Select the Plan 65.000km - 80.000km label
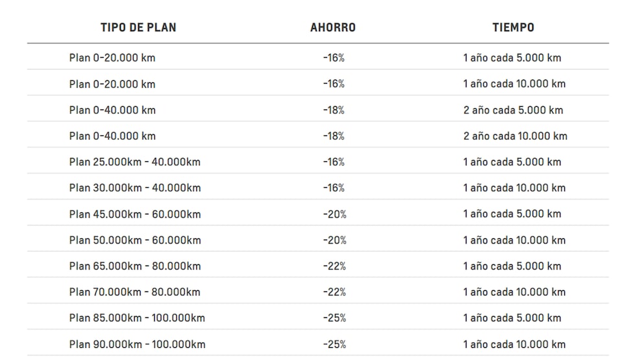The width and height of the screenshot is (622, 364). point(135,266)
